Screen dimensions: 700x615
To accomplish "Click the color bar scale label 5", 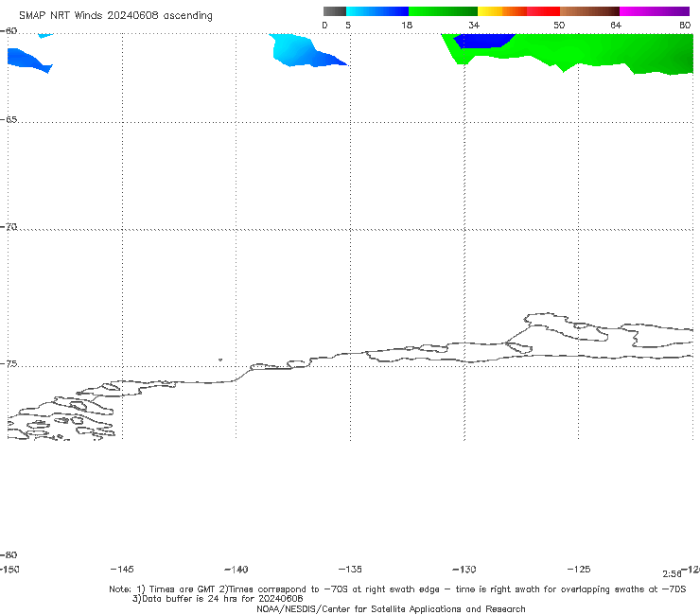I will point(348,25).
